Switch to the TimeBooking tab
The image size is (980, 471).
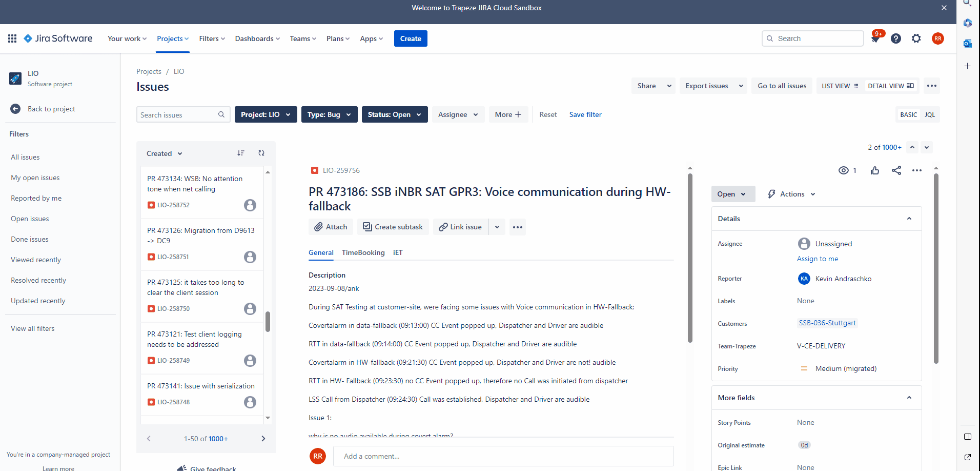[363, 252]
